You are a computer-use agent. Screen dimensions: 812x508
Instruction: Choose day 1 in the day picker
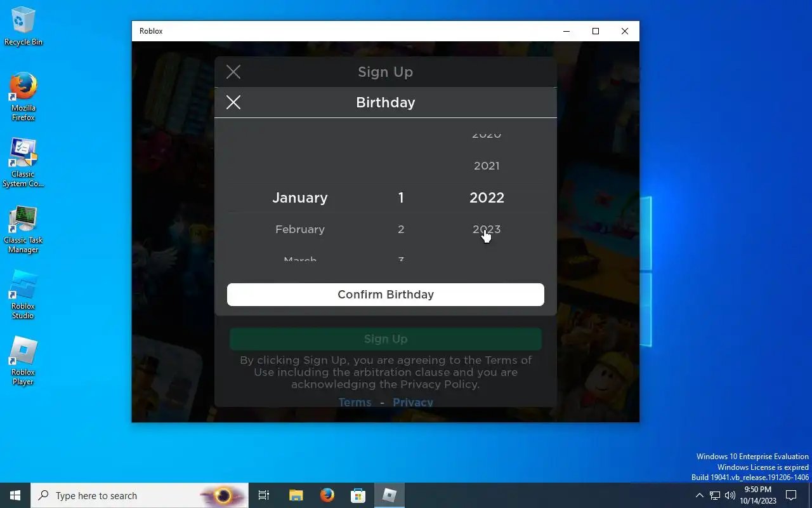(401, 197)
